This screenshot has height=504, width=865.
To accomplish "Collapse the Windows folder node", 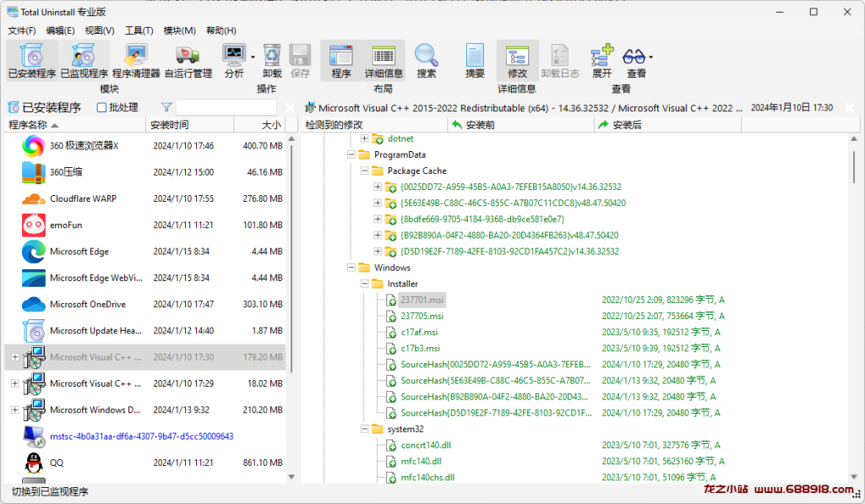I will [x=351, y=268].
